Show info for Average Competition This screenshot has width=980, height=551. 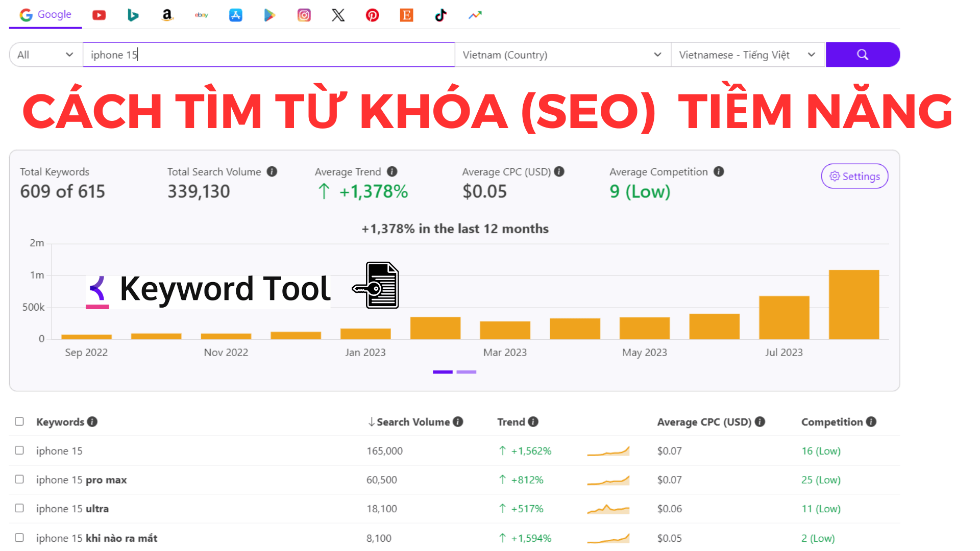point(719,171)
